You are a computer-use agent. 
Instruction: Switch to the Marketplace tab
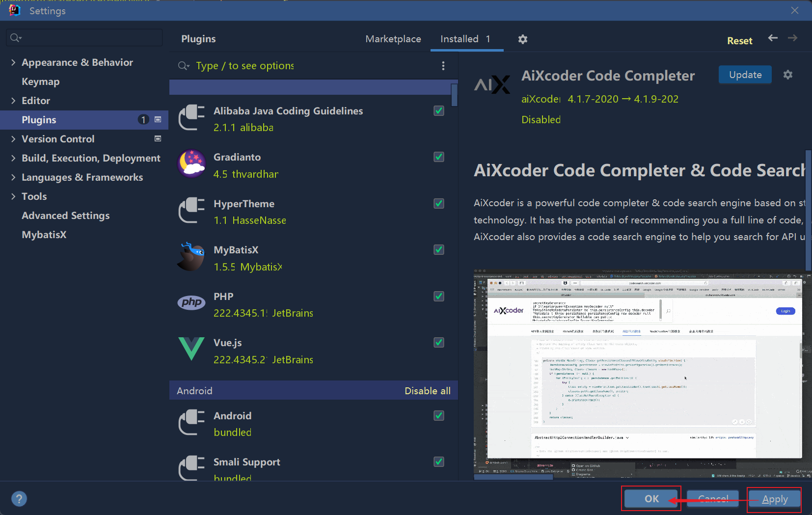click(393, 39)
